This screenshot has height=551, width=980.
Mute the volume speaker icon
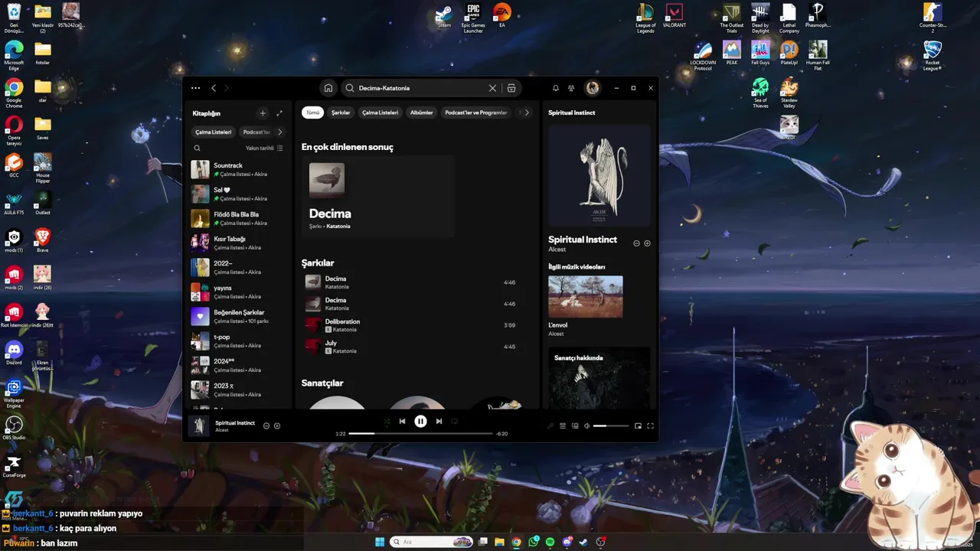587,425
